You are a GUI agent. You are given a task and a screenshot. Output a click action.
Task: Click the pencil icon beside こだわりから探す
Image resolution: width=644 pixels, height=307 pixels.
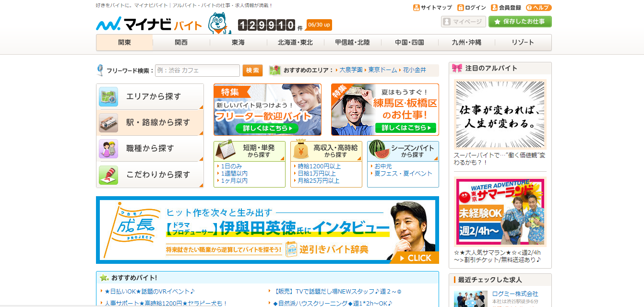tap(108, 175)
